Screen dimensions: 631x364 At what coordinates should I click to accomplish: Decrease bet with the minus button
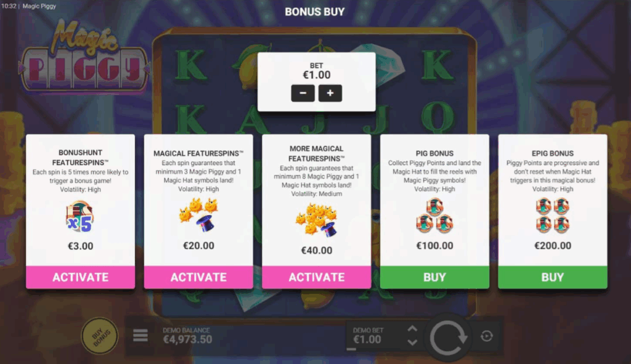click(303, 93)
